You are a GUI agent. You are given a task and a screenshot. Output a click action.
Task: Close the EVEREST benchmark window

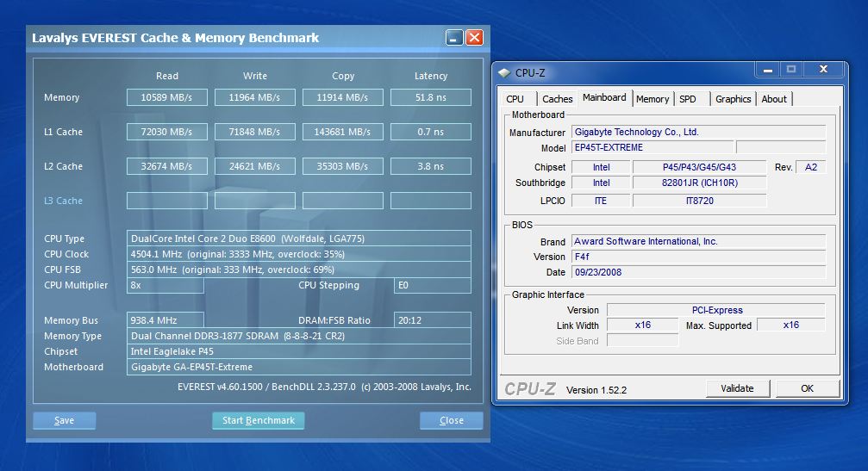coord(474,38)
